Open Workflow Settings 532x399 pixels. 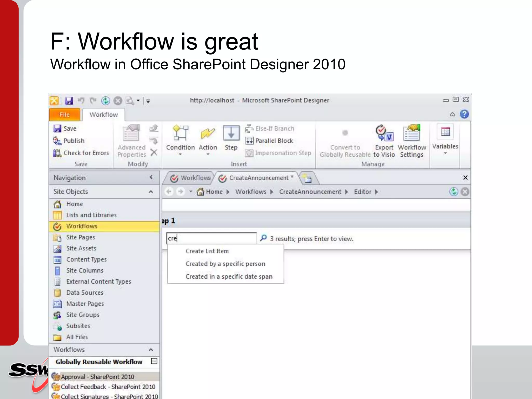click(412, 141)
